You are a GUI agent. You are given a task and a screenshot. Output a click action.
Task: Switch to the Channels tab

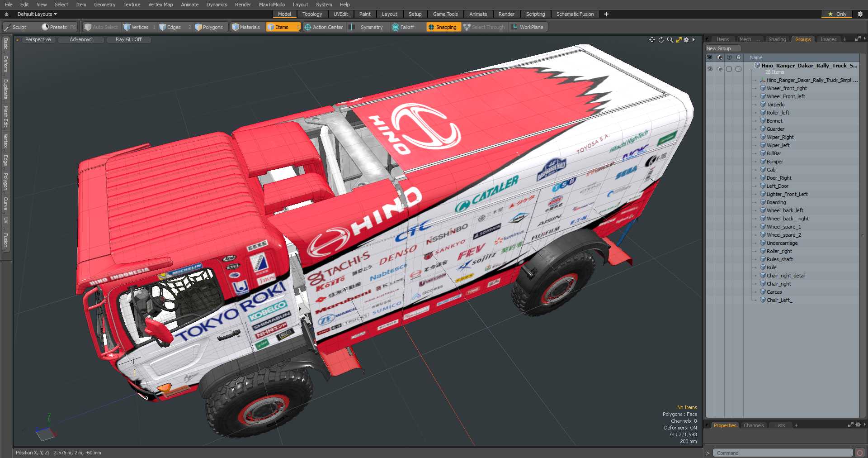point(754,425)
